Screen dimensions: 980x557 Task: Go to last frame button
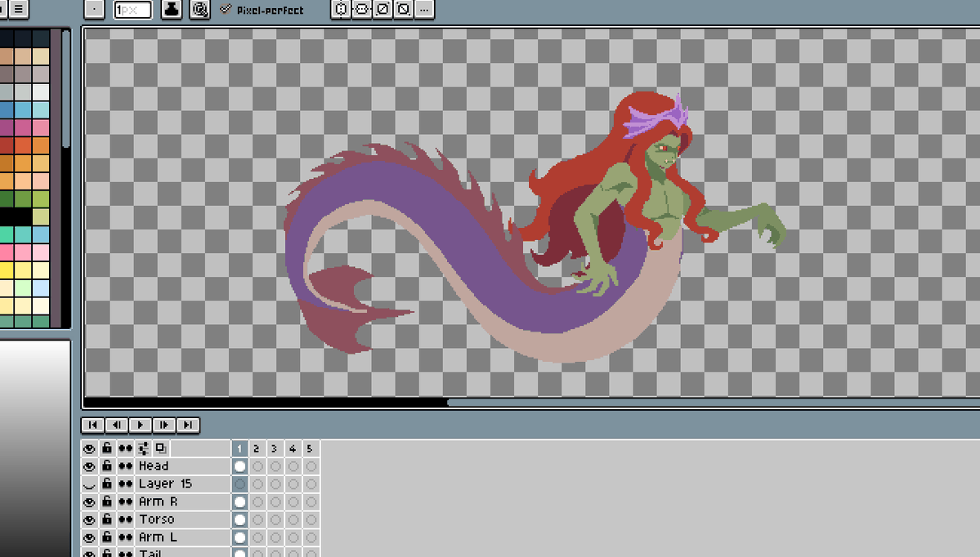187,426
